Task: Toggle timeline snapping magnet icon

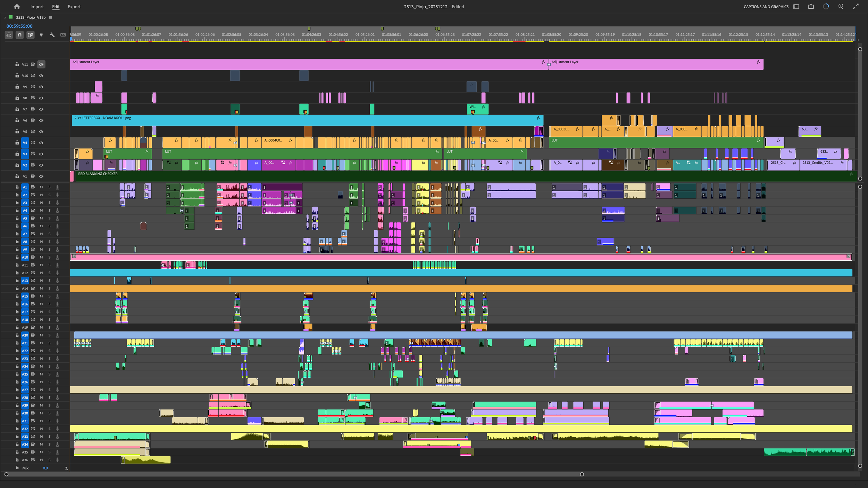Action: click(x=20, y=35)
